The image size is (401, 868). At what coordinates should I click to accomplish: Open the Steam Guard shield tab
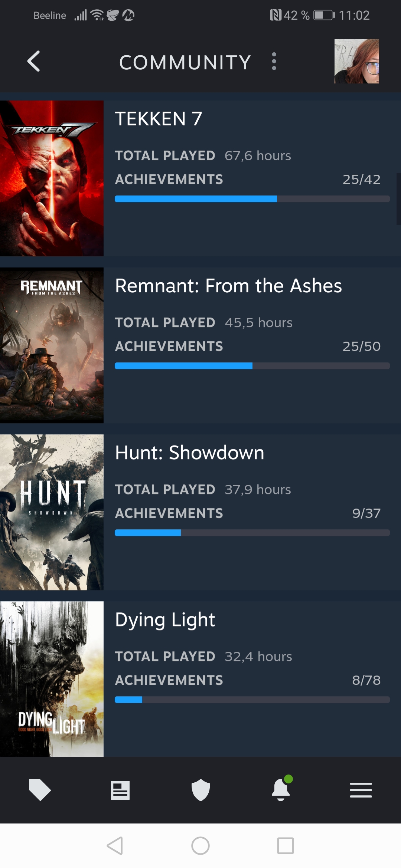coord(200,790)
